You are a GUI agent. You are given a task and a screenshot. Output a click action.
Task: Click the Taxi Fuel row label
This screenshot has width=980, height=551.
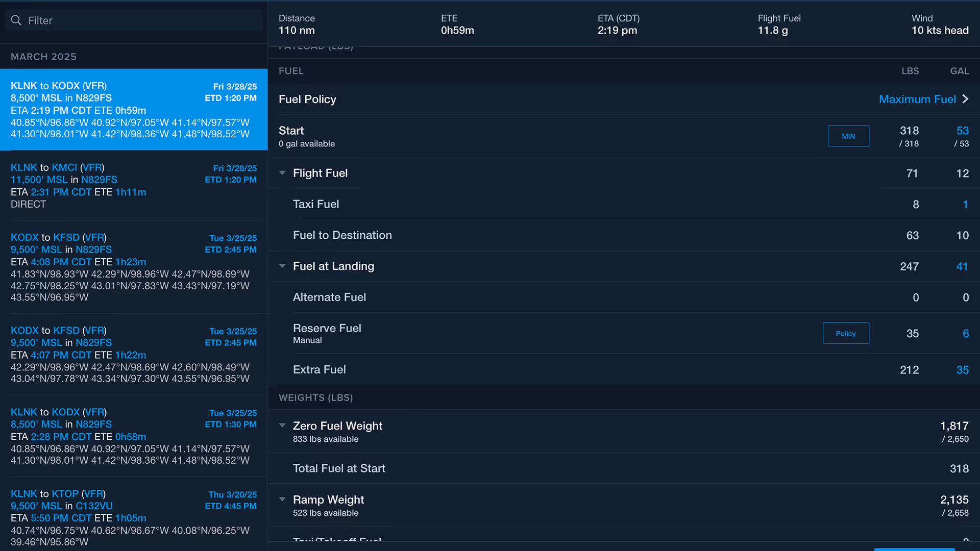click(316, 204)
